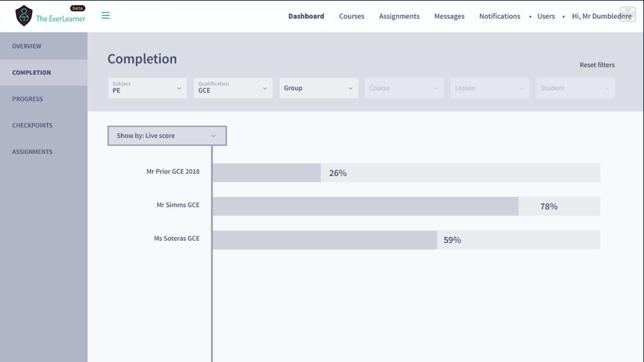The width and height of the screenshot is (644, 362).
Task: Click the 26% value
Action: [338, 173]
